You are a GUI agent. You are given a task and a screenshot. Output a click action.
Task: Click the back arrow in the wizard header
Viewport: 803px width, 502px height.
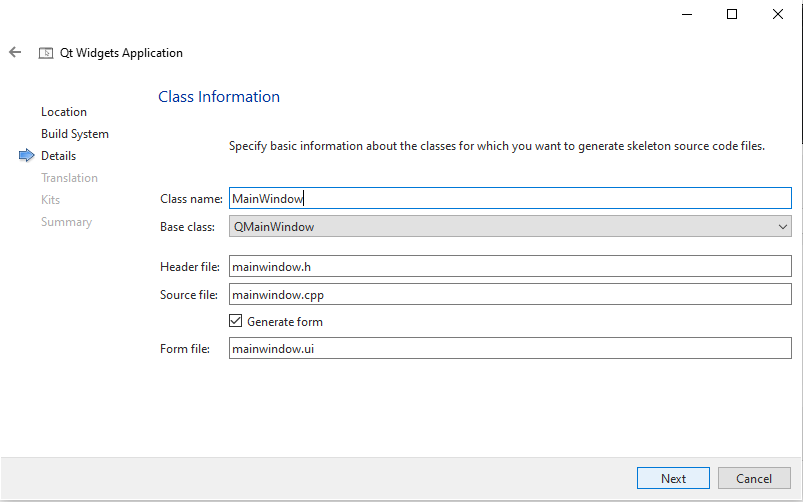pos(15,52)
